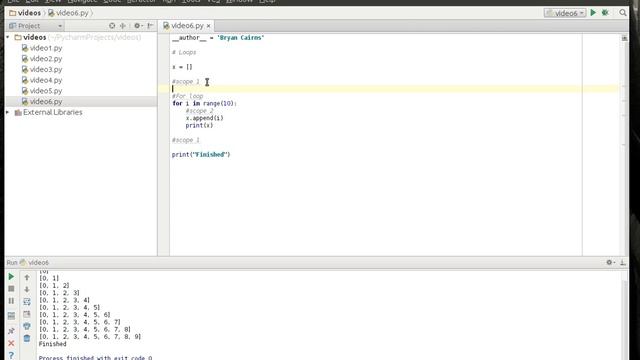
Task: Open video3.py in the project tree
Action: (46, 69)
